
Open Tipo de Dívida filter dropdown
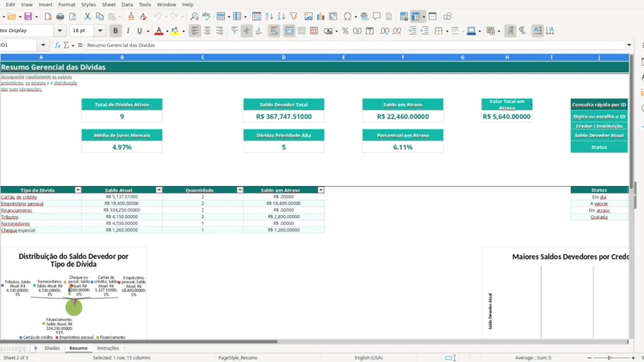(78, 190)
